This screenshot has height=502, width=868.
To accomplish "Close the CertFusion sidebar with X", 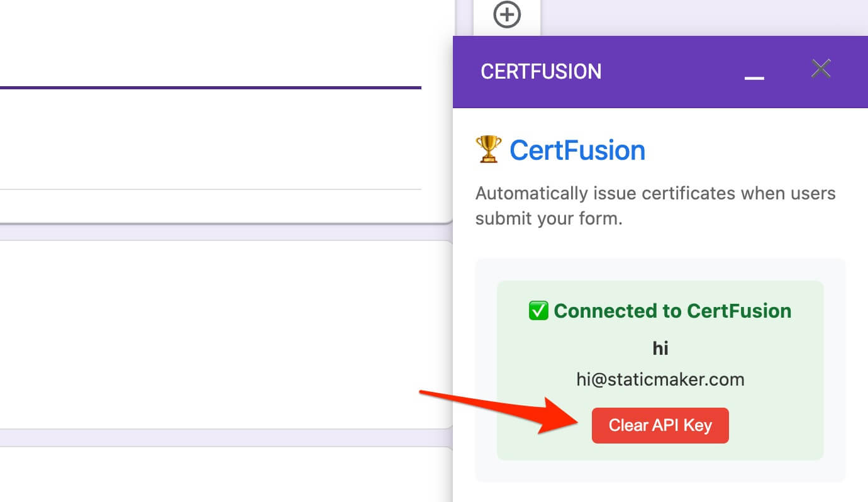I will [821, 69].
